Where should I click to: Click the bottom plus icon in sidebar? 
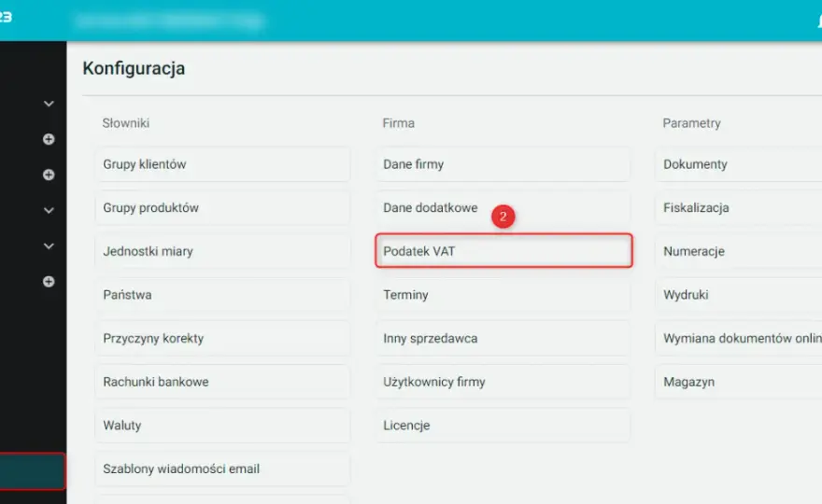[x=49, y=282]
